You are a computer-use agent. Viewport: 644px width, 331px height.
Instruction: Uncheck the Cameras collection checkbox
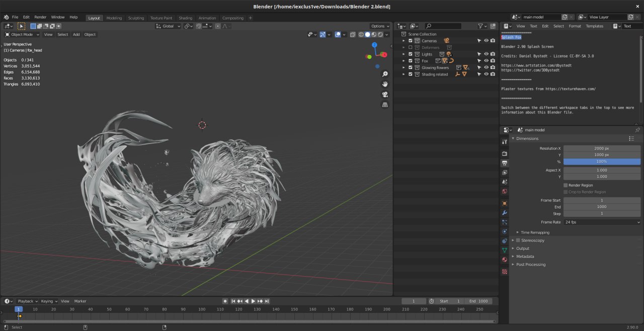tap(411, 41)
